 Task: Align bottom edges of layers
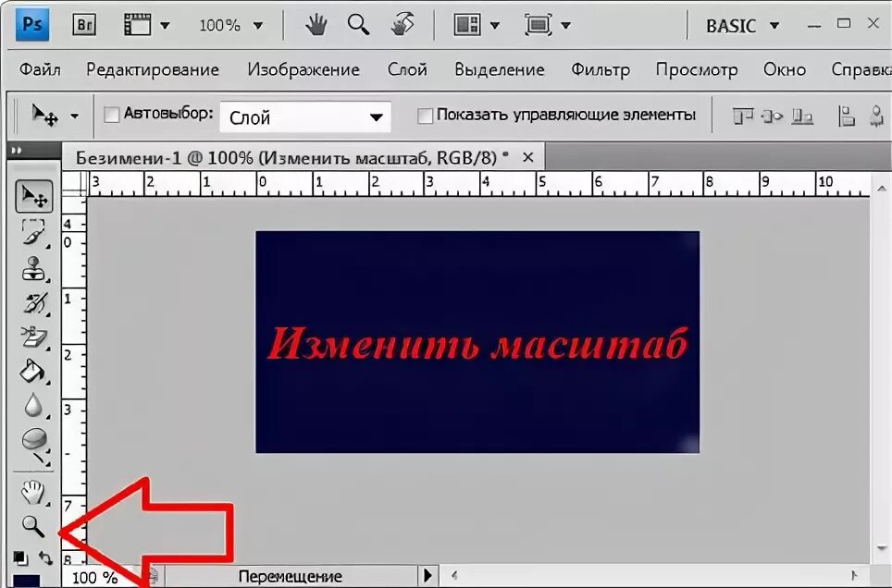pos(802,116)
